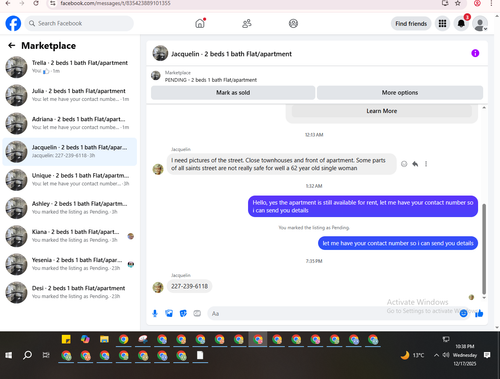The image size is (500, 379).
Task: Open the Friends icon in top navigation
Action: pos(247,23)
